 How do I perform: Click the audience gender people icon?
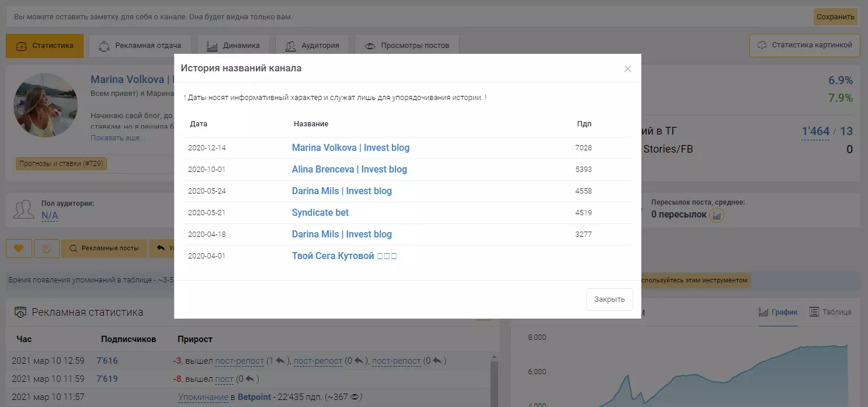24,209
